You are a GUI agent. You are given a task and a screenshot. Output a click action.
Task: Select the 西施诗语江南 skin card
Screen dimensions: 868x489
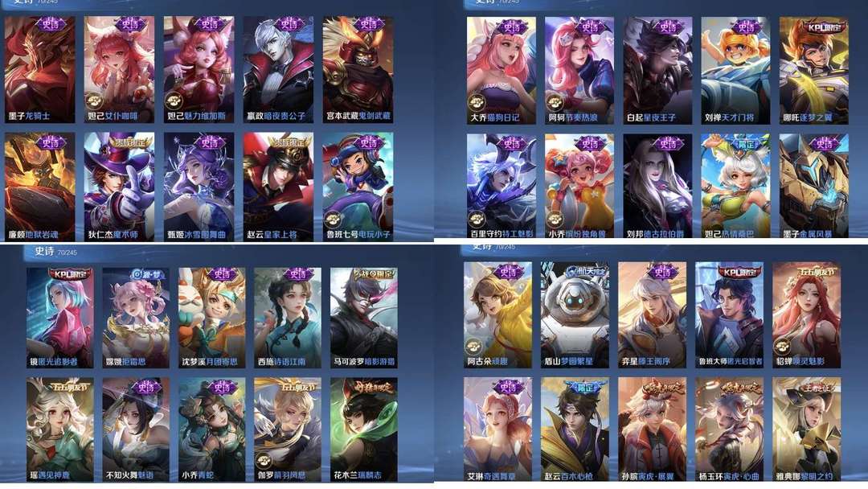coord(288,318)
